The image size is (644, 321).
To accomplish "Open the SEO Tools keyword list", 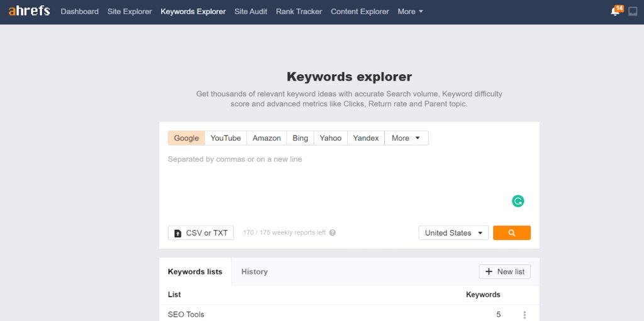I will pos(186,315).
